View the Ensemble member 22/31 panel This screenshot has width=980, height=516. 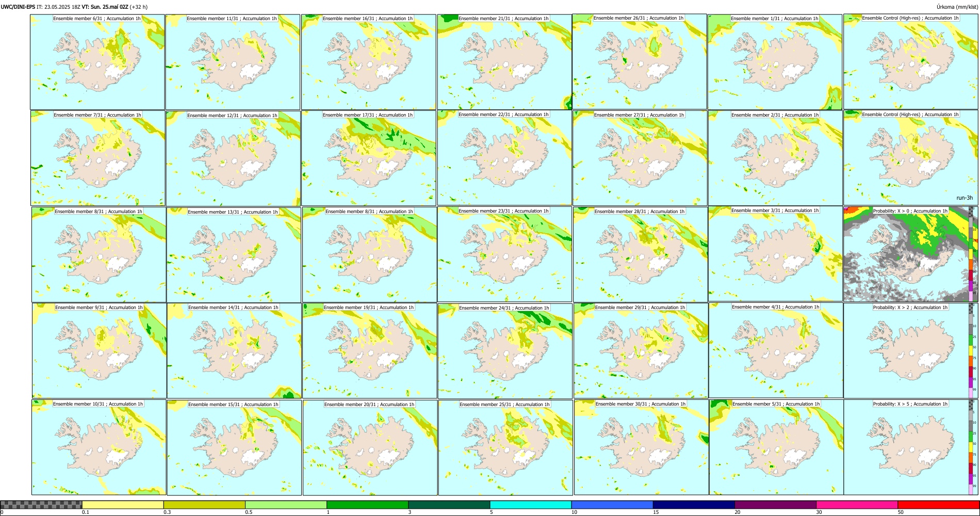point(504,158)
